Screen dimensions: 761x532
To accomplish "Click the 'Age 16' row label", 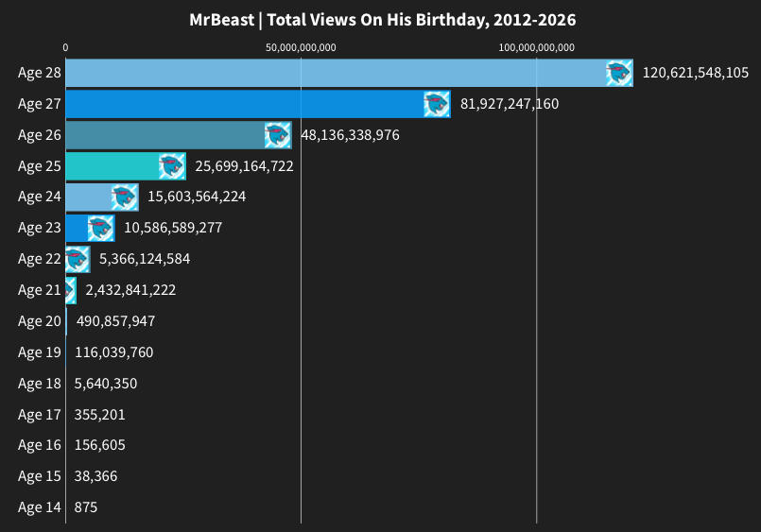I will [x=40, y=445].
